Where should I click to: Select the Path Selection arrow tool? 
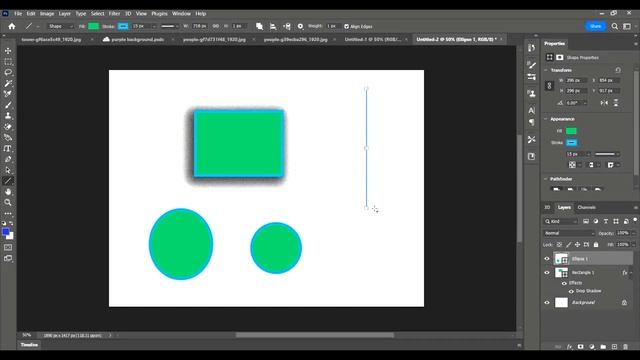click(x=8, y=170)
